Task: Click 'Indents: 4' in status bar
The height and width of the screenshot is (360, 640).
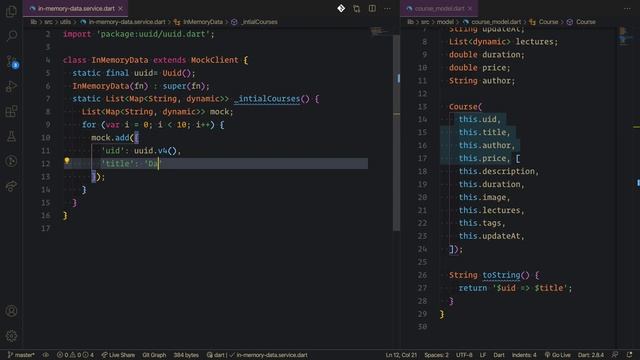Action: pyautogui.click(x=524, y=355)
